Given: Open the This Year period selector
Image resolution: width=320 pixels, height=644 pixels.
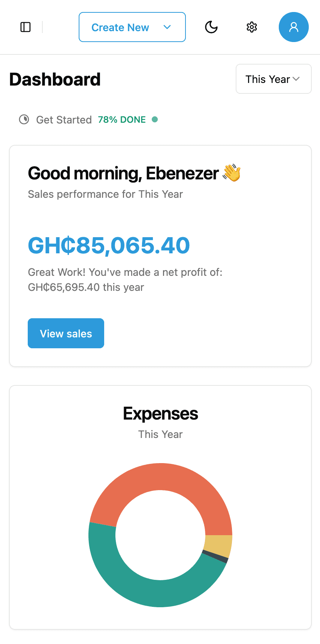Looking at the screenshot, I should (x=274, y=79).
